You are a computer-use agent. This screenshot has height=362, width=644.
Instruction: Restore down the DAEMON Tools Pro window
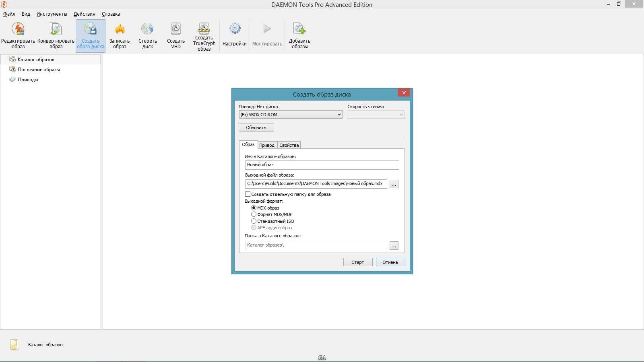pyautogui.click(x=619, y=4)
